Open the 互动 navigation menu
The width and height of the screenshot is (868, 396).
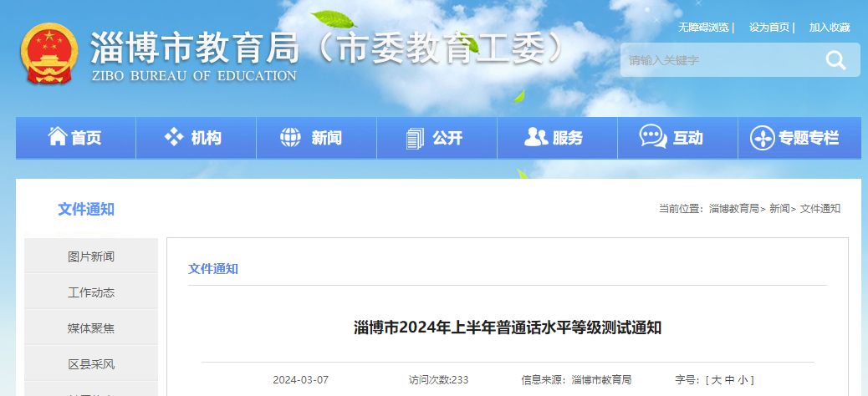click(x=677, y=138)
